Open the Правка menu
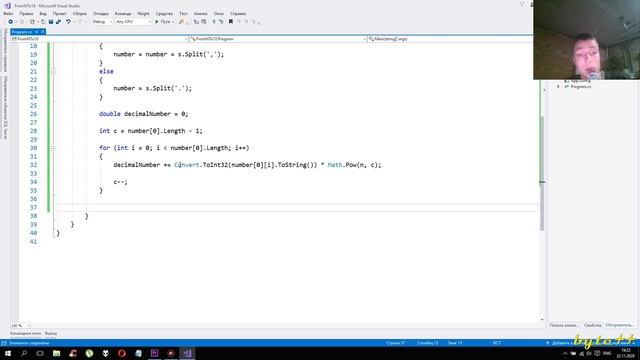The width and height of the screenshot is (640, 360). click(26, 13)
